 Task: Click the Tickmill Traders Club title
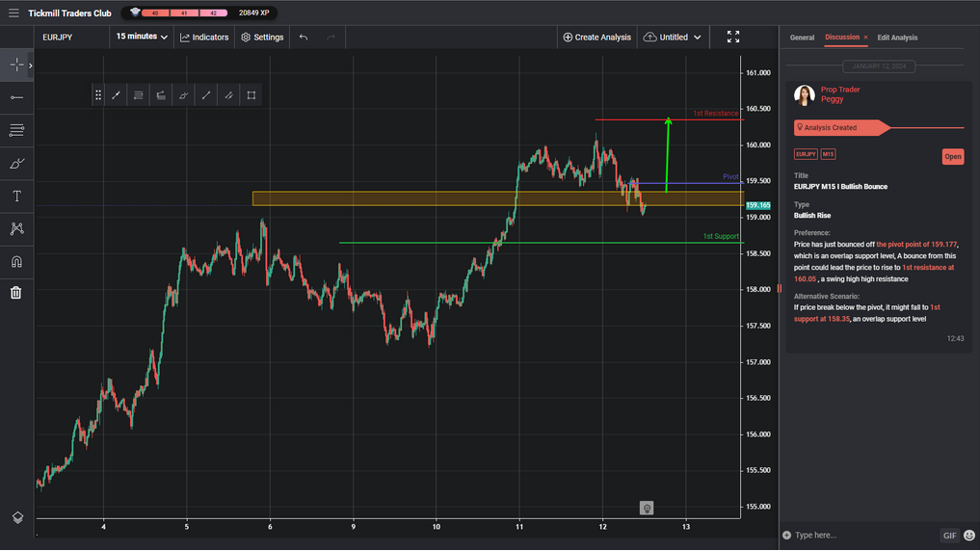tap(69, 13)
